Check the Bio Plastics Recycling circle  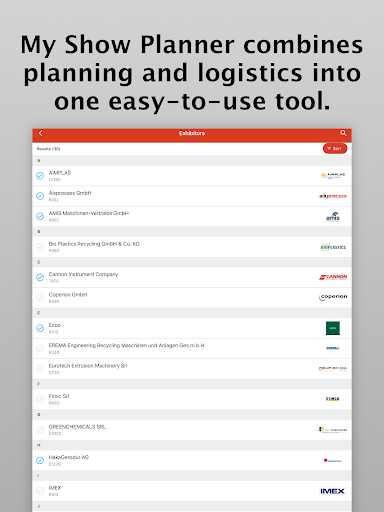pyautogui.click(x=40, y=247)
